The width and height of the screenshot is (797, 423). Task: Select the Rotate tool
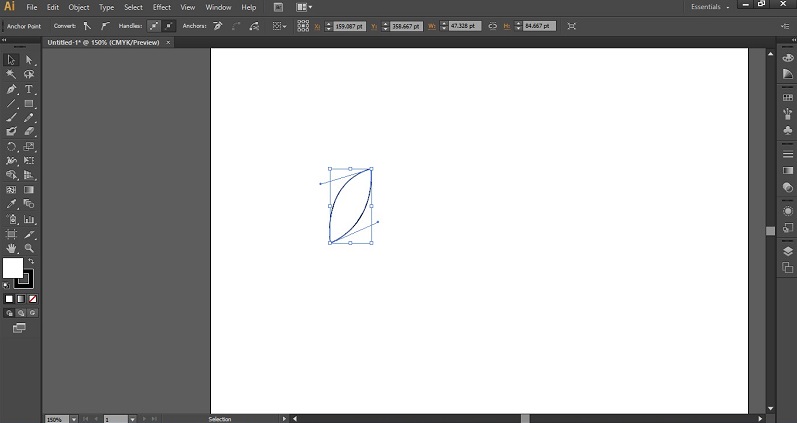pos(11,146)
